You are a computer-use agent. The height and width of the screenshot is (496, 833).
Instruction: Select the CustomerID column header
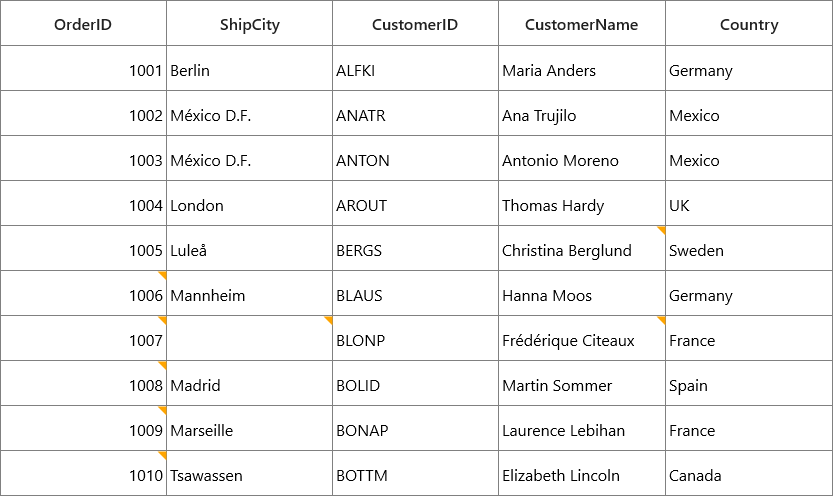(415, 23)
